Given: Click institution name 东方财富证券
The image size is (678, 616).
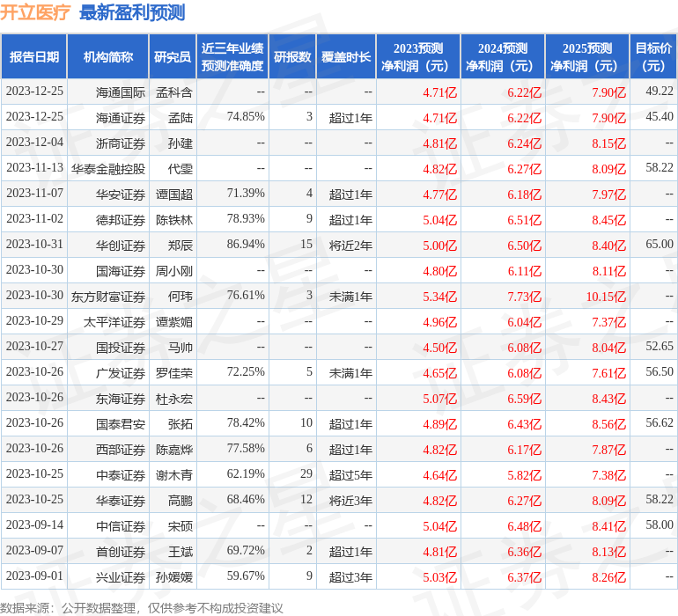Looking at the screenshot, I should click(x=108, y=296).
